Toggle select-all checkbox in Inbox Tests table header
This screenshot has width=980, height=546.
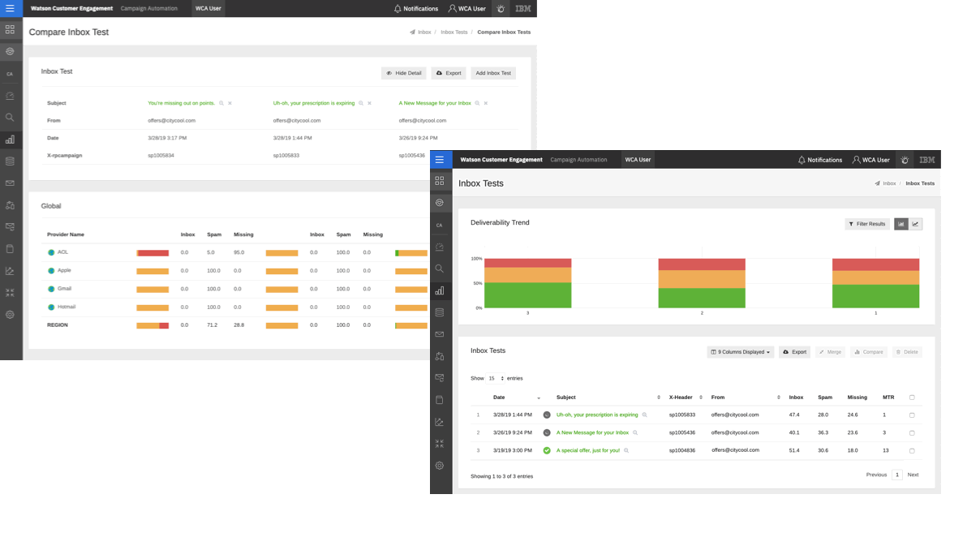tap(912, 398)
